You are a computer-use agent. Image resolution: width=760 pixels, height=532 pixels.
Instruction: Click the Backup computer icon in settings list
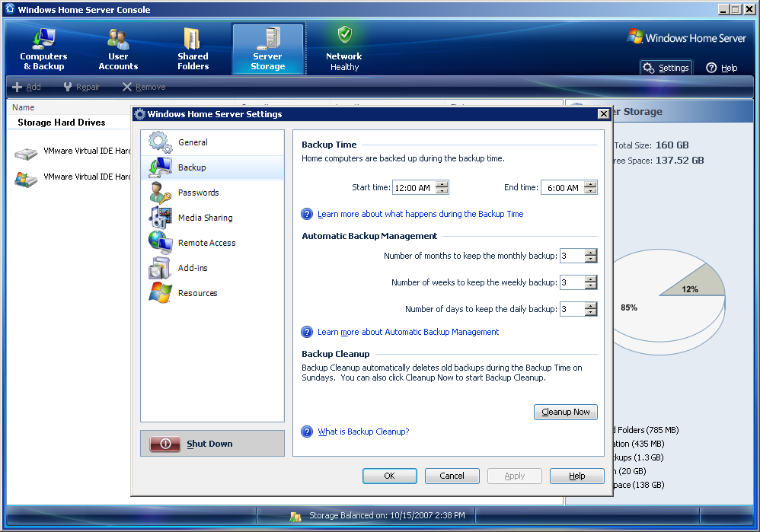click(x=161, y=167)
